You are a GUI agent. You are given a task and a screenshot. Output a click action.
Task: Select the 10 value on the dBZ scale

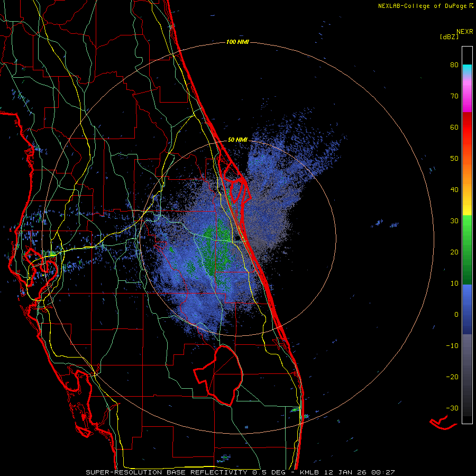click(x=454, y=283)
